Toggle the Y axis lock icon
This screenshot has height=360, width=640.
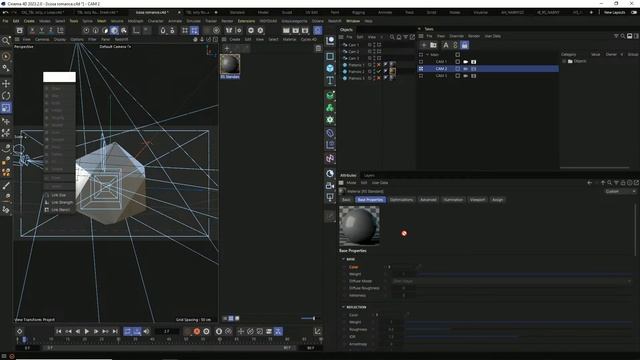[x=41, y=30]
